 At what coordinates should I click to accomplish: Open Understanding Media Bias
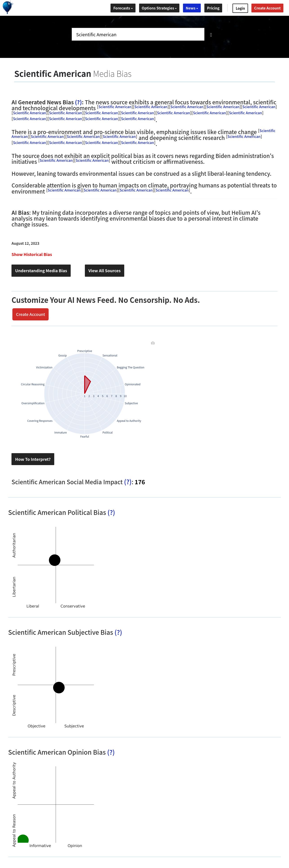[x=41, y=271]
